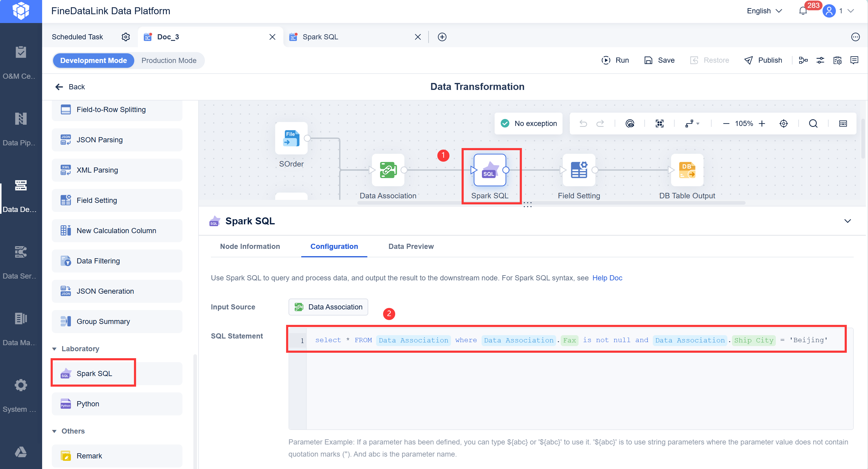Open the Node Information tab
Viewport: 868px width, 469px height.
coord(250,246)
